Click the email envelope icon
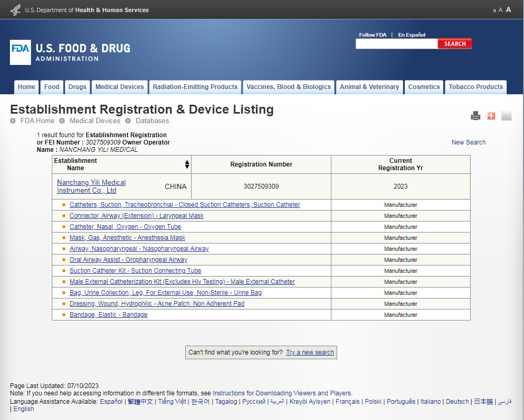The image size is (524, 420). [506, 116]
